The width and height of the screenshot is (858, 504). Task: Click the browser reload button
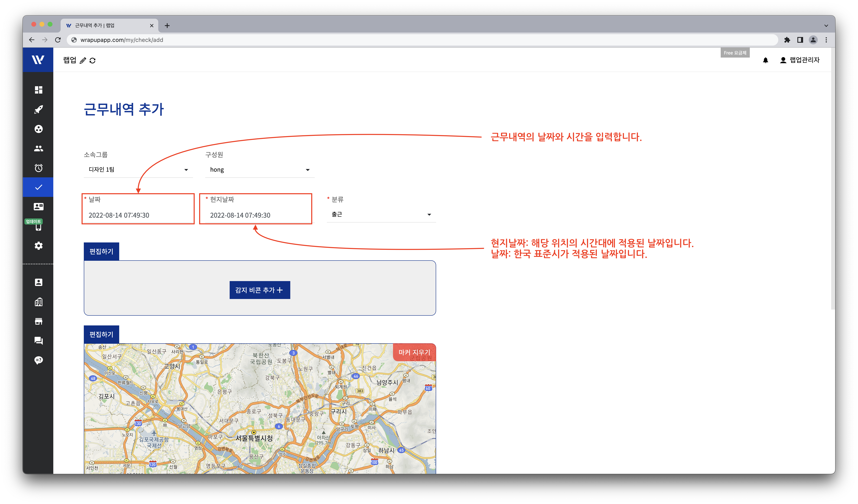tap(58, 40)
